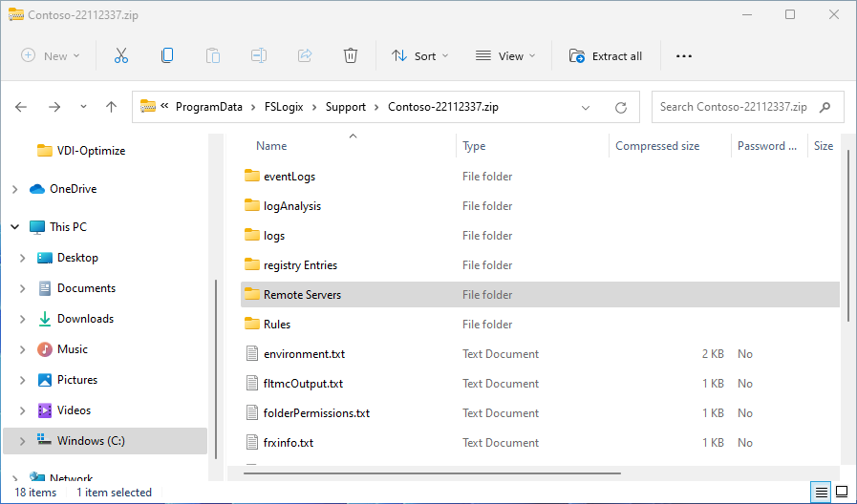The width and height of the screenshot is (857, 504).
Task: Click the Delete trash can icon
Action: pyautogui.click(x=351, y=55)
